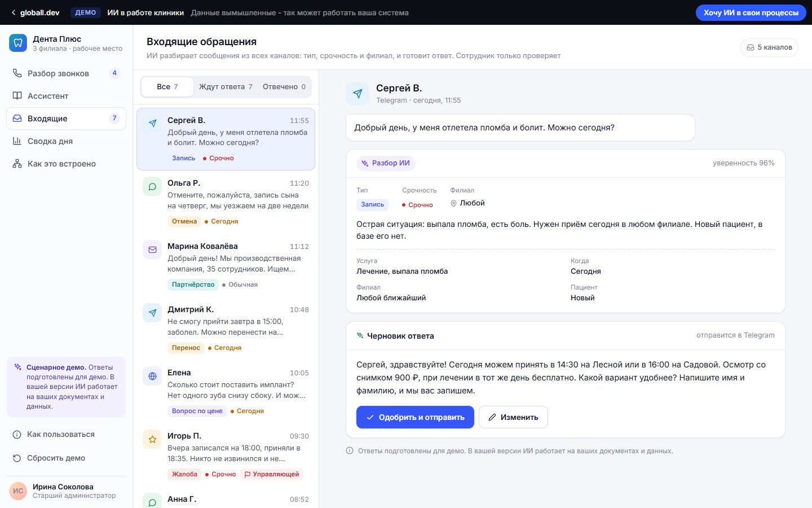Click the info icon beside Как пользоваться

point(17,435)
